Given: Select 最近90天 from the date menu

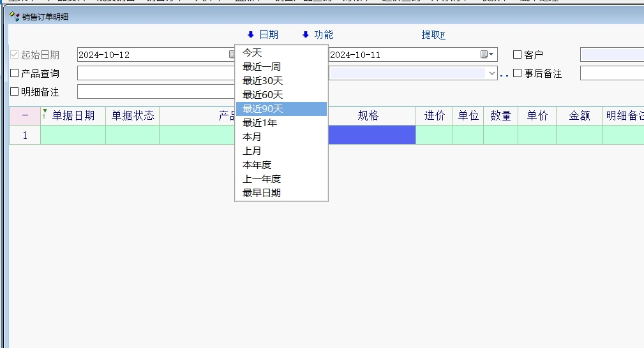Looking at the screenshot, I should click(x=281, y=109).
